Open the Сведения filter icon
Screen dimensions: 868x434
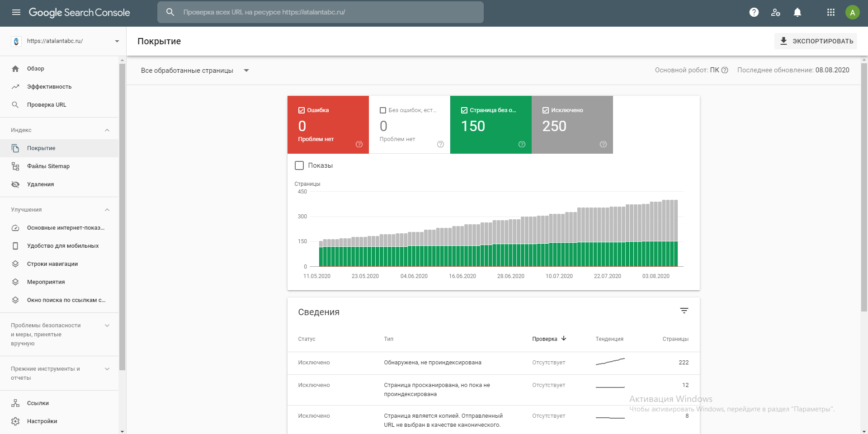(684, 311)
